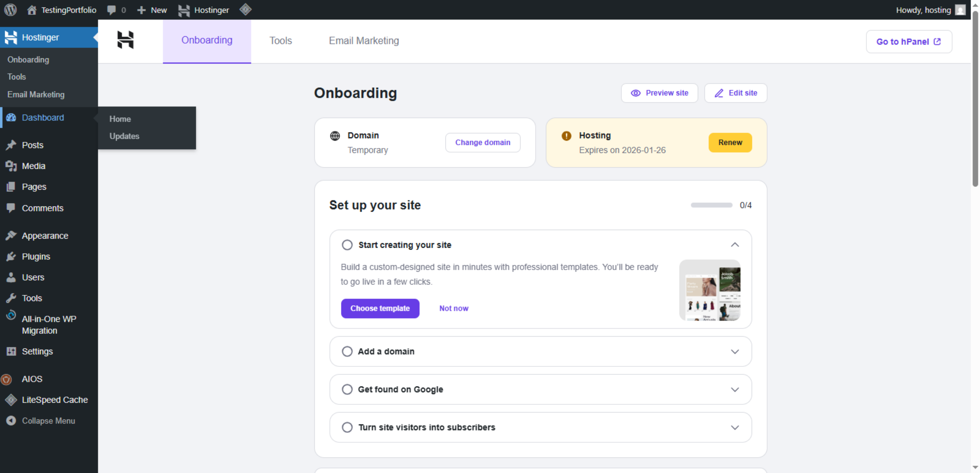Viewport: 980px width, 473px height.
Task: Open the Hostinger plugin from the sidebar
Action: [40, 37]
